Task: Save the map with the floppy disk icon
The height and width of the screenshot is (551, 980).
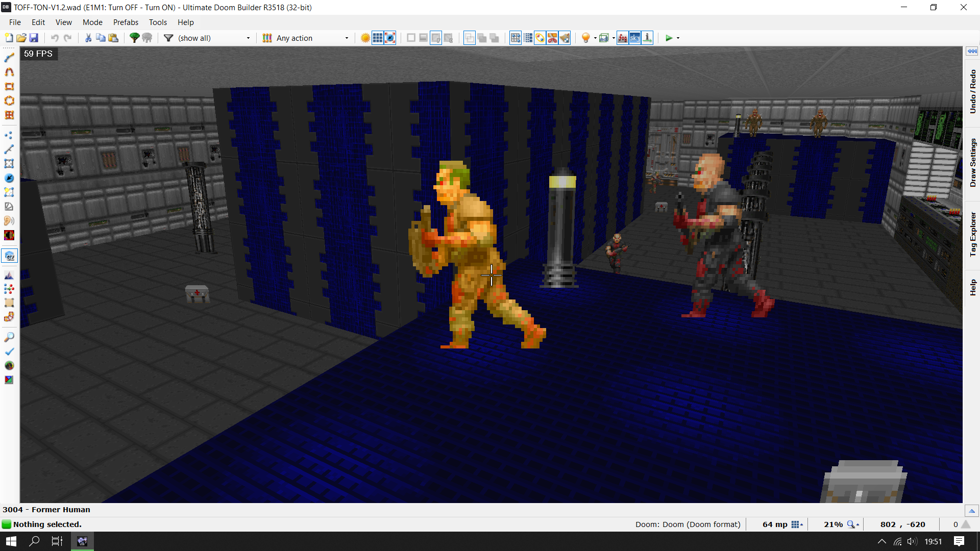Action: click(34, 38)
